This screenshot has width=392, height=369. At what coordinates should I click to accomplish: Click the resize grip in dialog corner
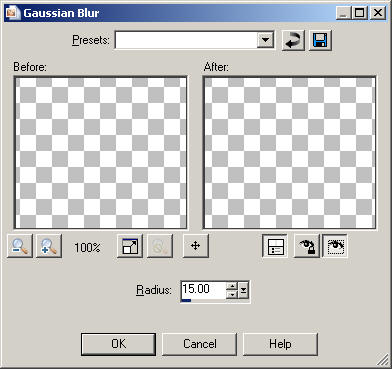tap(383, 361)
